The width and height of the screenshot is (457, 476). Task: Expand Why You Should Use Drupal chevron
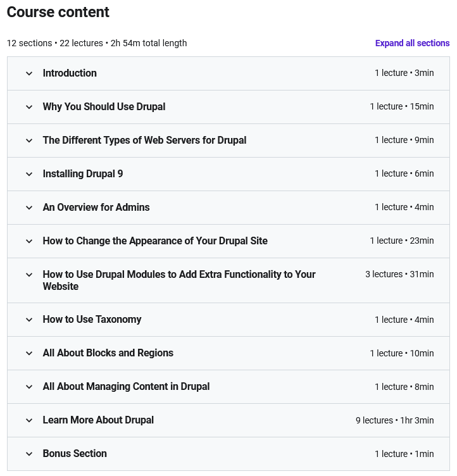[x=29, y=107]
